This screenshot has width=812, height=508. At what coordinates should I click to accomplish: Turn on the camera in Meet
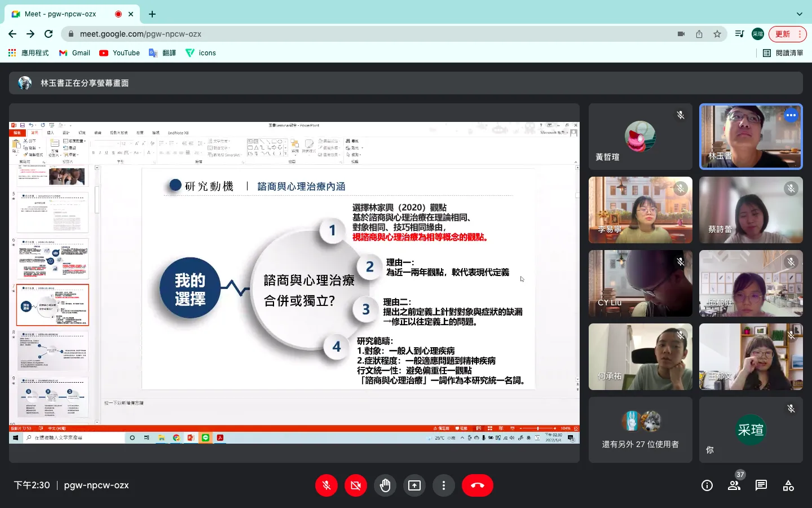pyautogui.click(x=356, y=485)
